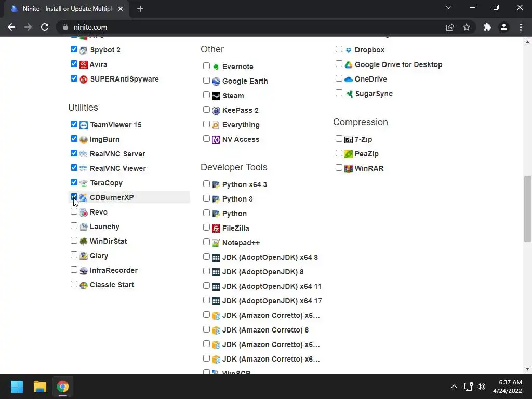Open the network icon in system tray
Viewport: 532px width, 399px height.
[x=468, y=387]
